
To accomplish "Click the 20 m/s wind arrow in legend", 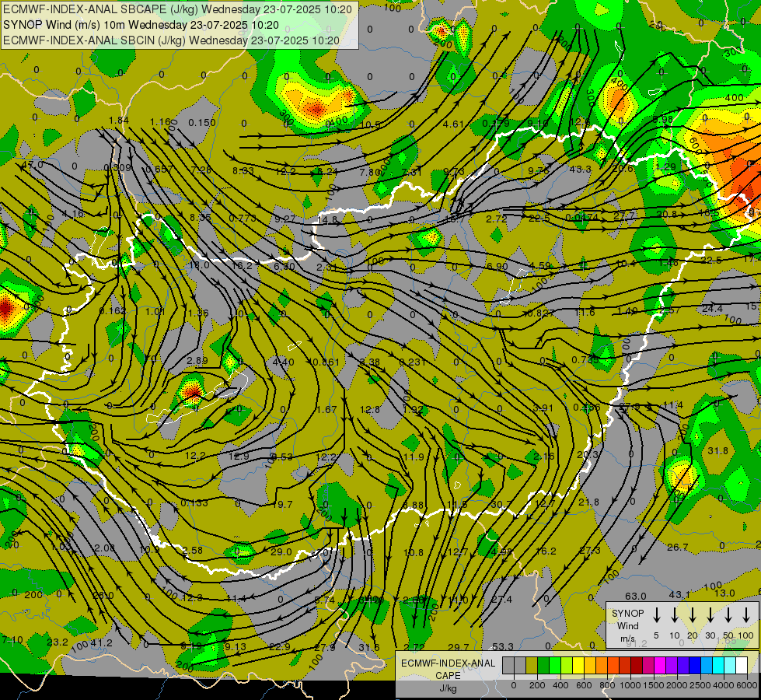I will pyautogui.click(x=692, y=615).
